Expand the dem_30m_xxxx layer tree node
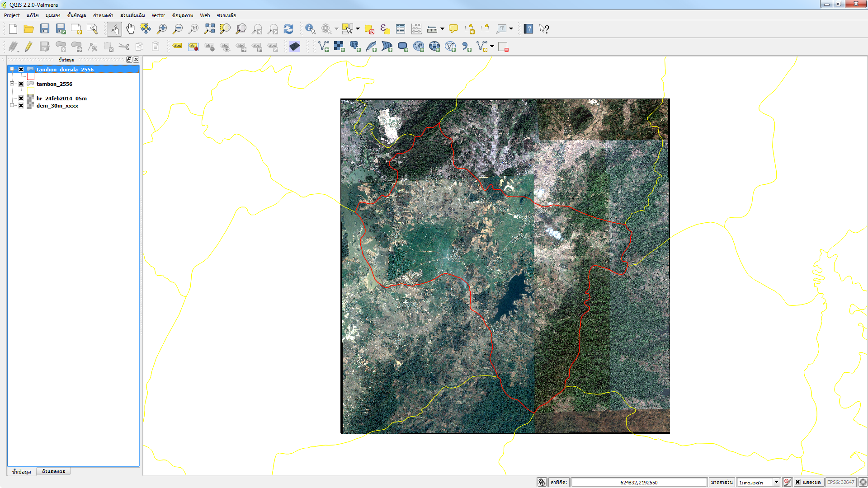Screen dimensions: 868x488 pos(12,105)
